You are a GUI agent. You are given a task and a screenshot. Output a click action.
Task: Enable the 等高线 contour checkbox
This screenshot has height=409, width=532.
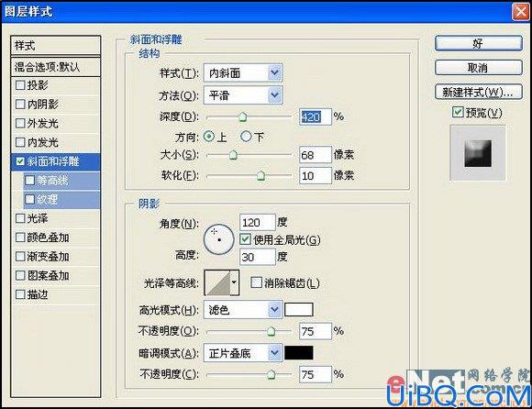coord(30,180)
